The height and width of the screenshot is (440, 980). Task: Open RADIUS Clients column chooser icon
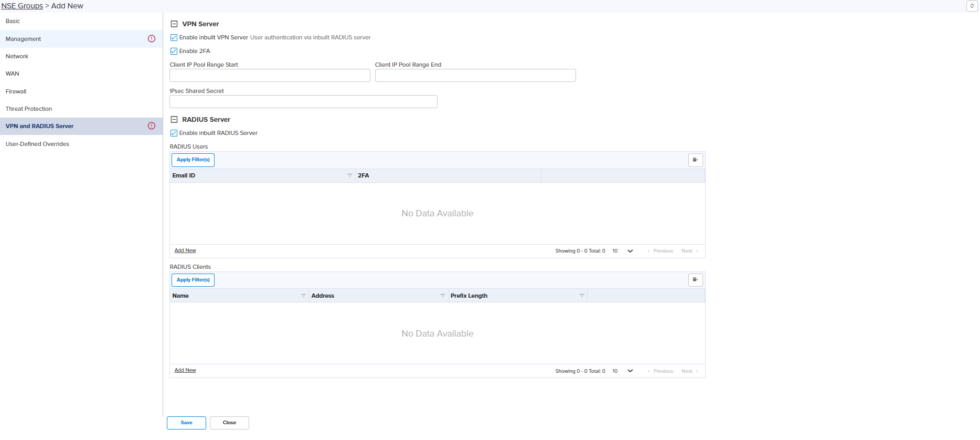tap(695, 280)
